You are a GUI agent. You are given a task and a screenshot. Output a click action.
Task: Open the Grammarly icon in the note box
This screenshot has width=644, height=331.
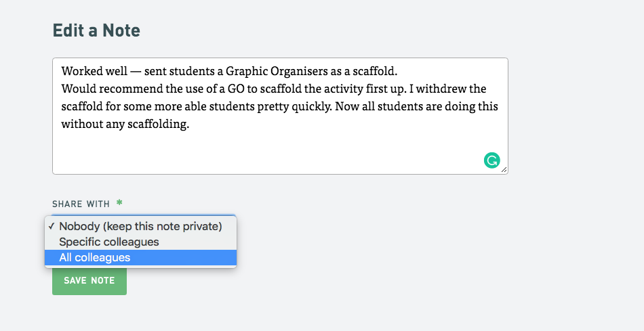(491, 160)
